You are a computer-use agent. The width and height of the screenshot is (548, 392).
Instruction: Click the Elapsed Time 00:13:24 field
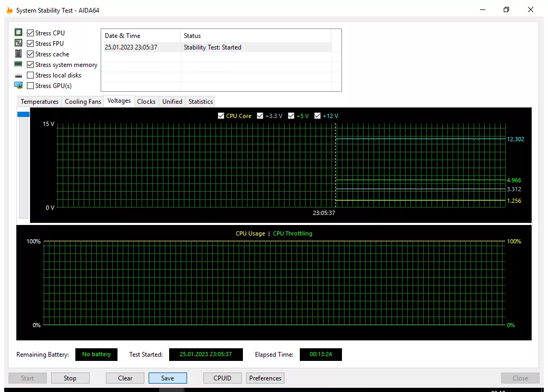pyautogui.click(x=321, y=354)
